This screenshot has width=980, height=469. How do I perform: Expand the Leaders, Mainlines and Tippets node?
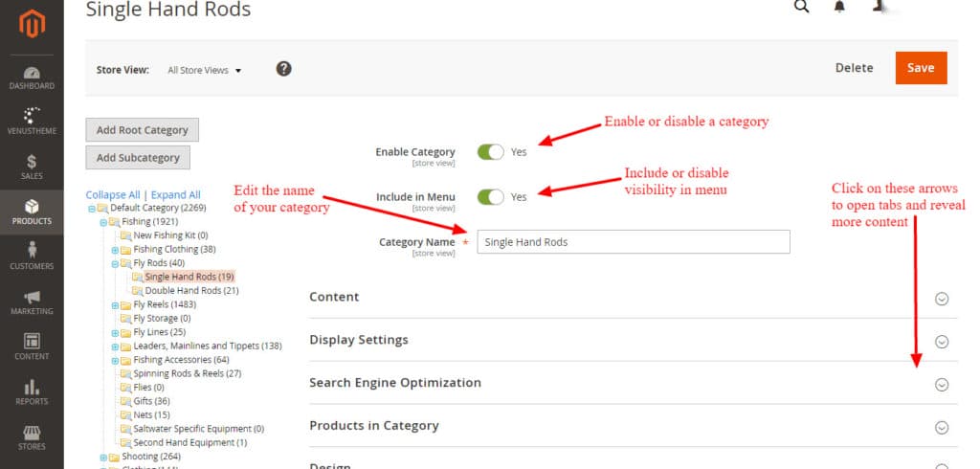point(115,346)
